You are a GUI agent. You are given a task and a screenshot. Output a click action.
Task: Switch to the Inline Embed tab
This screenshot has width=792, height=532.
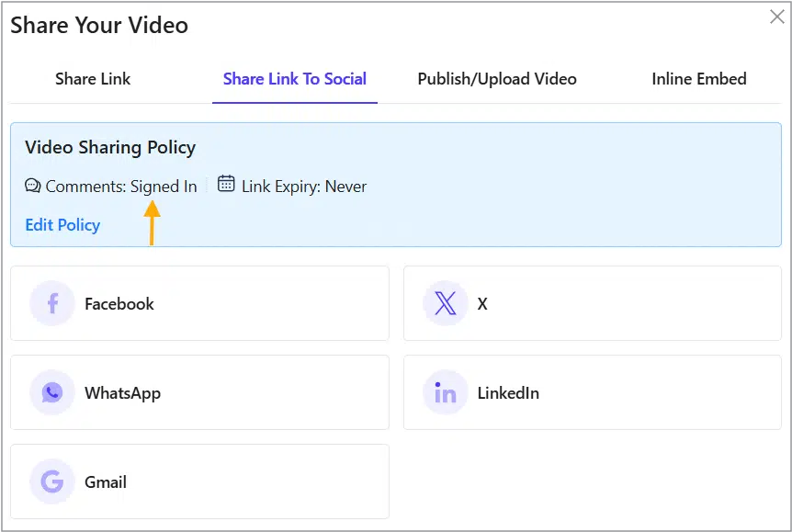698,79
